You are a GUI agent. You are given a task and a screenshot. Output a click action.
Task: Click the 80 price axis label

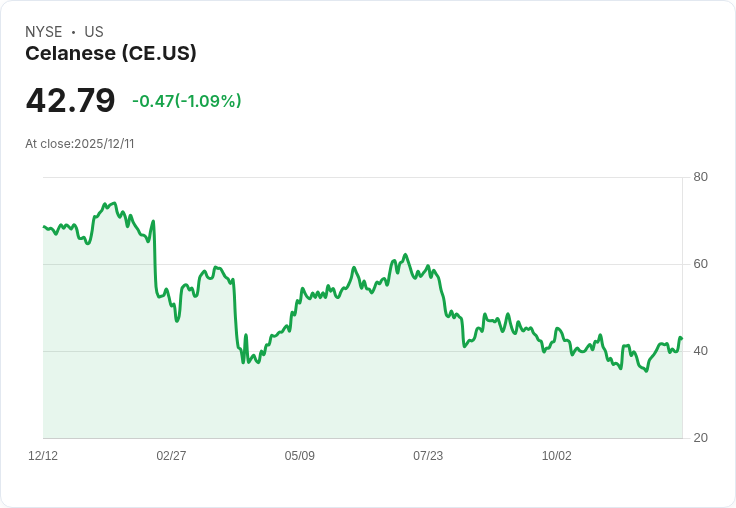[x=701, y=177]
